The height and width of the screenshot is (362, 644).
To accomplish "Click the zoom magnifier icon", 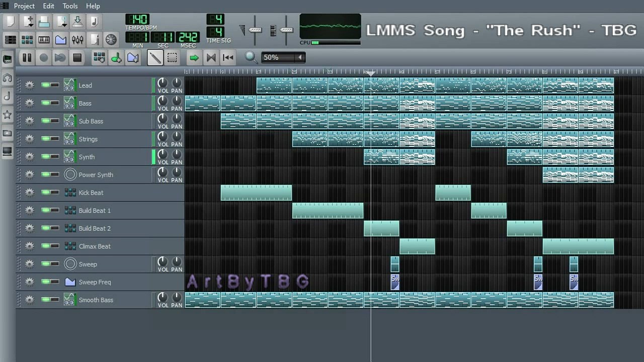I will (x=251, y=58).
